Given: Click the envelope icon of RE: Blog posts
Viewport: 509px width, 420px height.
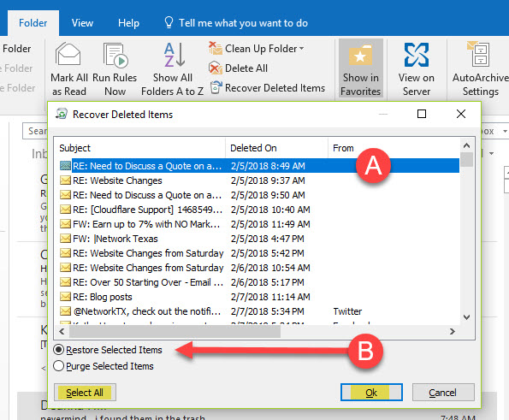Looking at the screenshot, I should [x=65, y=297].
